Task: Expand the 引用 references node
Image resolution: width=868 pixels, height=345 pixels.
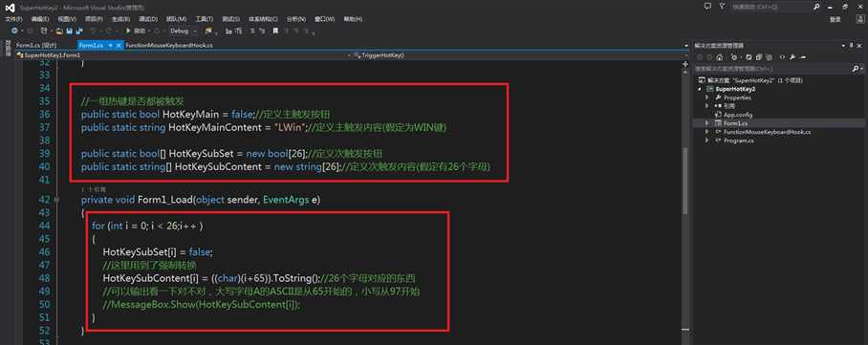Action: point(707,106)
